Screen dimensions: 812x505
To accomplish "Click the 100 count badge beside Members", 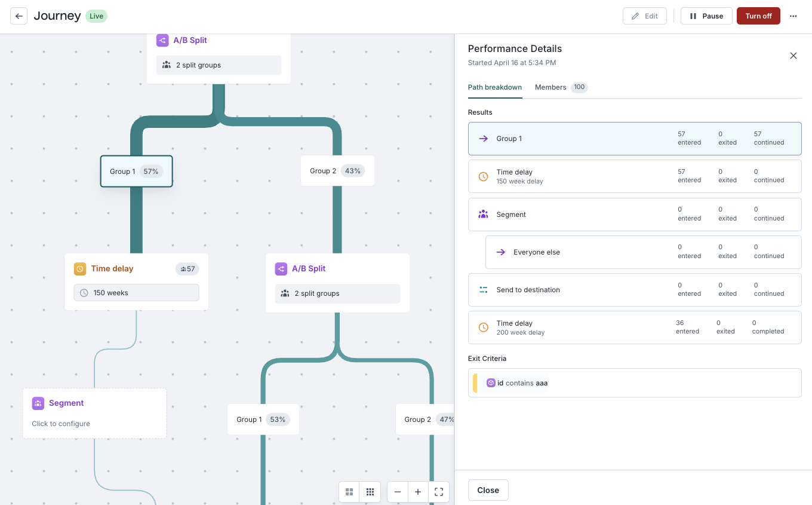I will pyautogui.click(x=579, y=87).
